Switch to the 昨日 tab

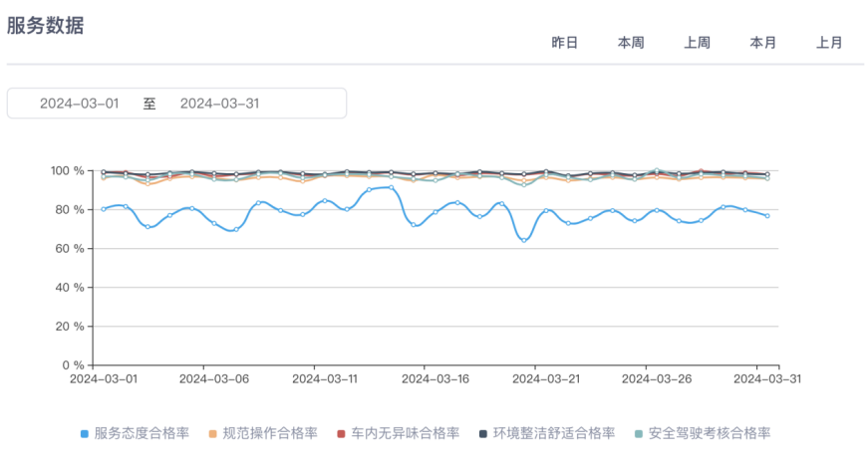(x=564, y=43)
